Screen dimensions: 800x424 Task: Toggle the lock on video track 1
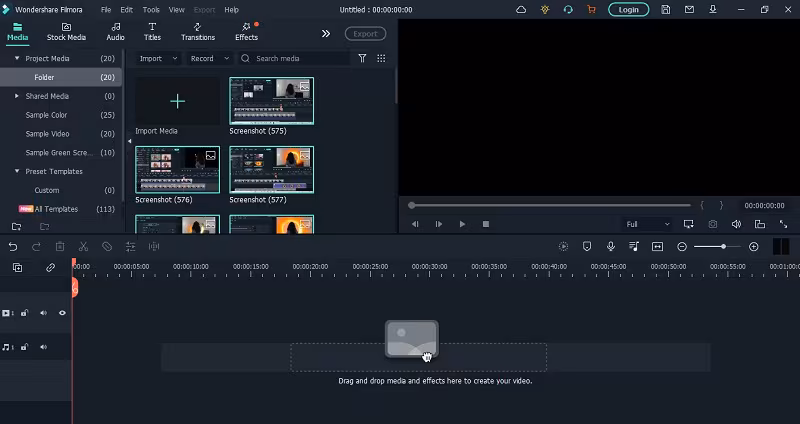[x=24, y=313]
